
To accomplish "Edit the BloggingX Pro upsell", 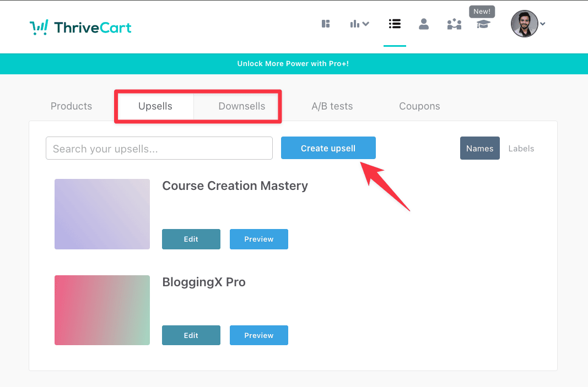I will pos(191,335).
